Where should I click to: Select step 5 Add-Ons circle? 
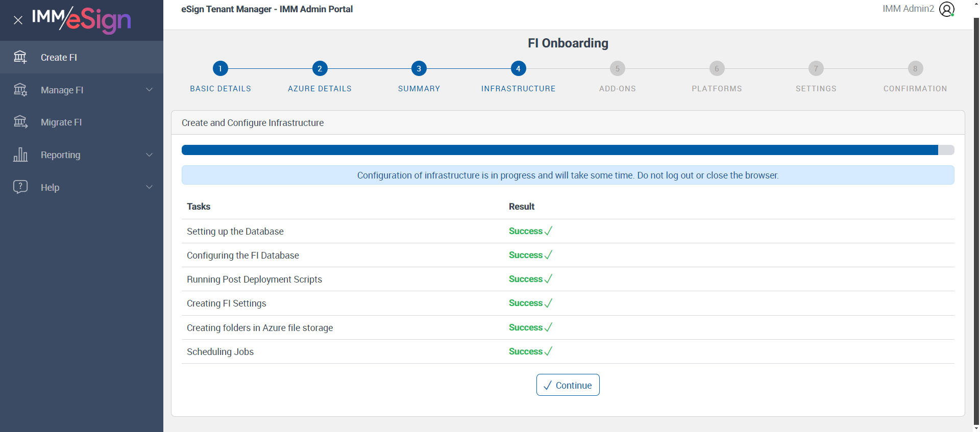coord(618,68)
